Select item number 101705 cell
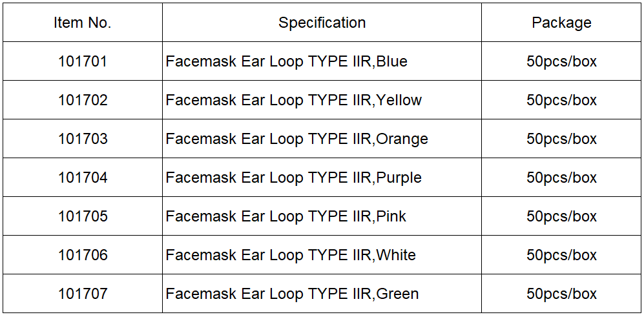 click(x=83, y=216)
